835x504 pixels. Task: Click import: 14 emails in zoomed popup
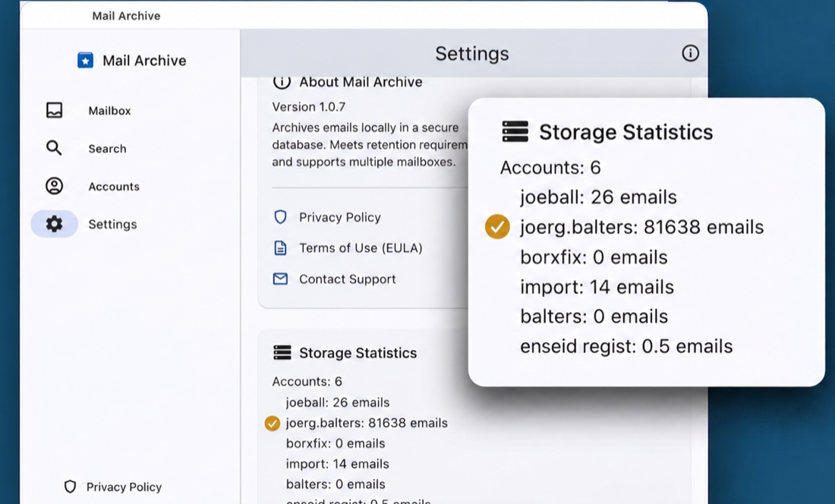pos(597,288)
